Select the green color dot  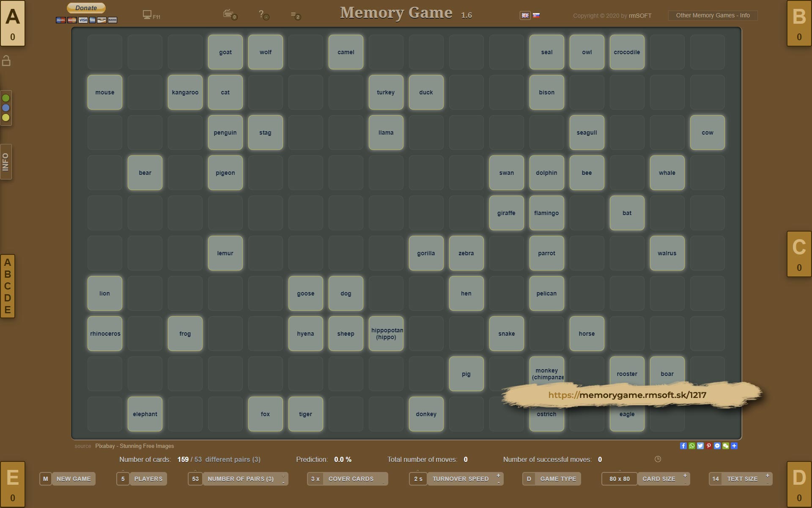pos(6,98)
